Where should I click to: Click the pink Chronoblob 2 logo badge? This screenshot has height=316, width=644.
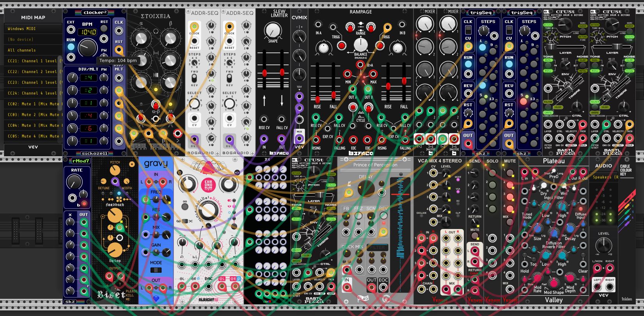coord(208,185)
